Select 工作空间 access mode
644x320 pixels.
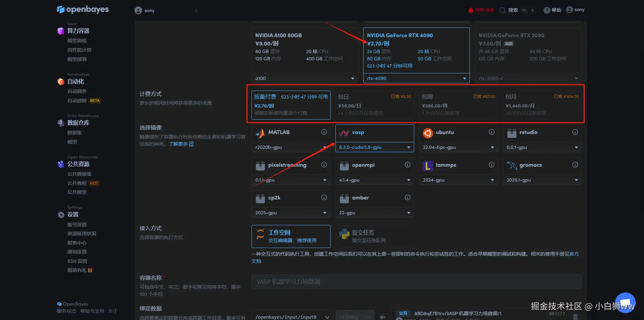point(291,236)
